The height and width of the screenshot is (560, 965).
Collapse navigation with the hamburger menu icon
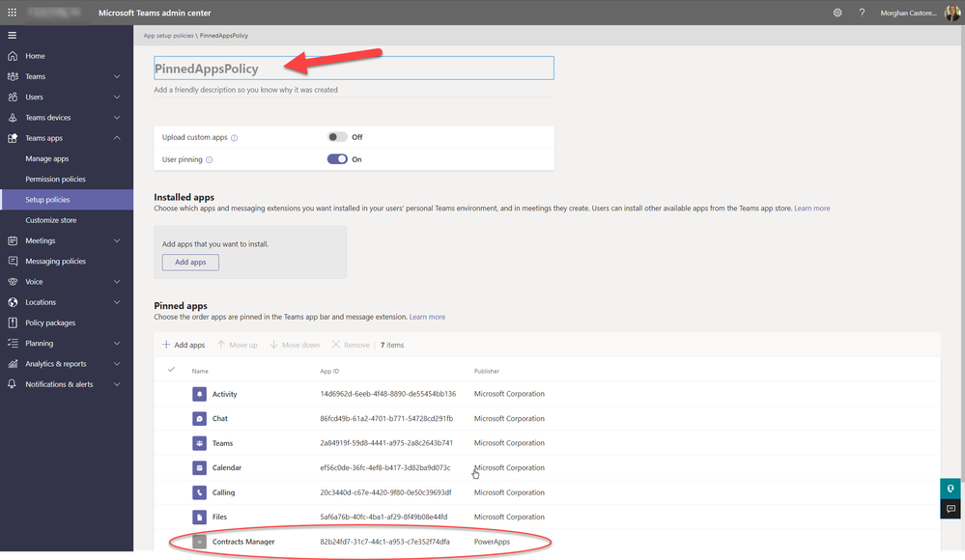[12, 35]
